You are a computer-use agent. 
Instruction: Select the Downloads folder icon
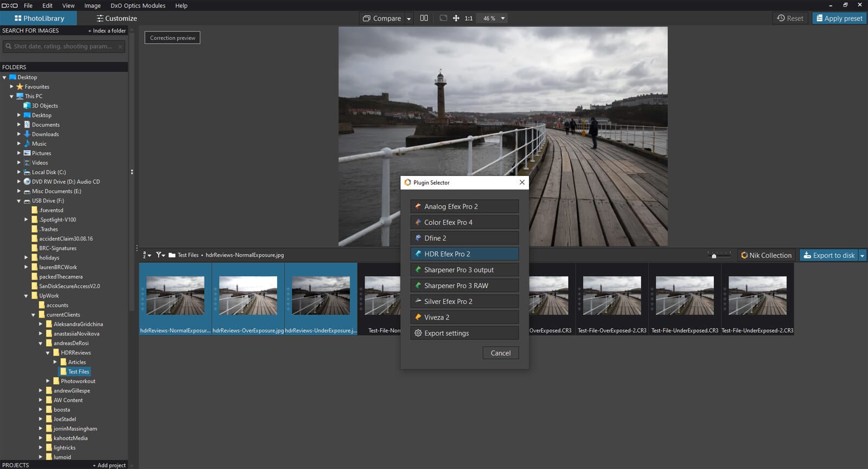click(27, 134)
